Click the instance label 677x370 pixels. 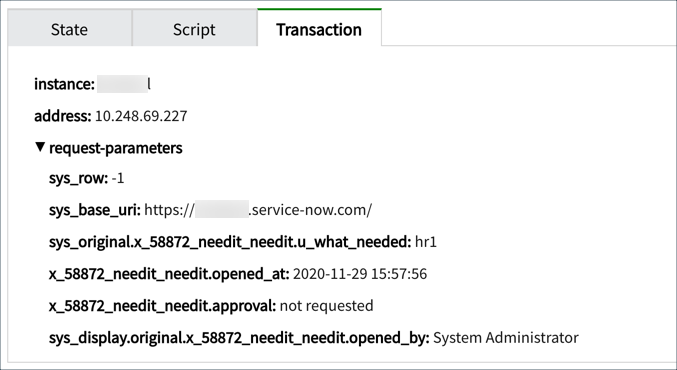pos(64,84)
